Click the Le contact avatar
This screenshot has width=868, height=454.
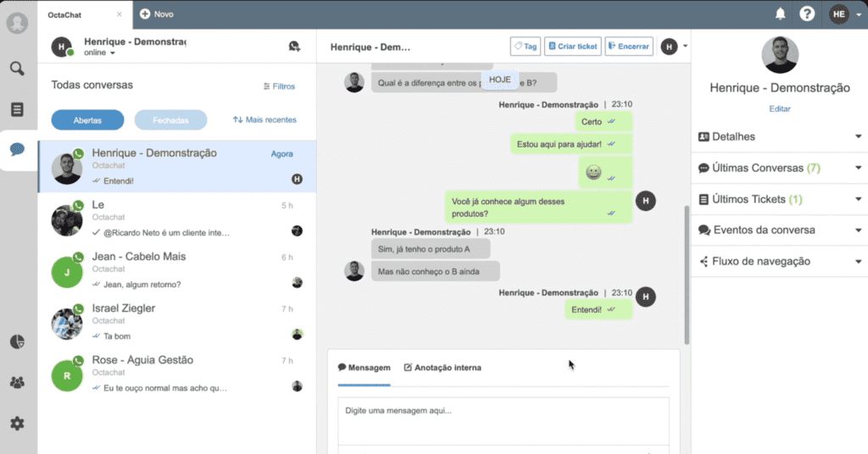[x=67, y=220]
